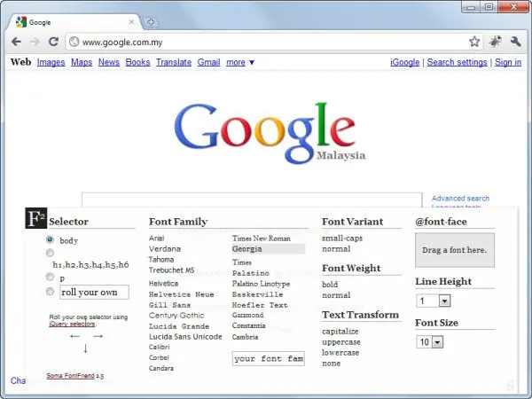
Task: Apply the Helvetica Neue font family
Action: [182, 294]
